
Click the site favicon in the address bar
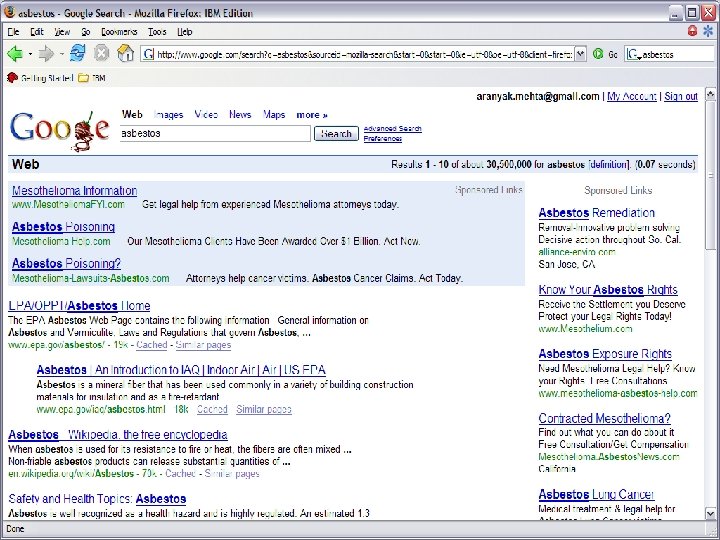click(x=148, y=55)
